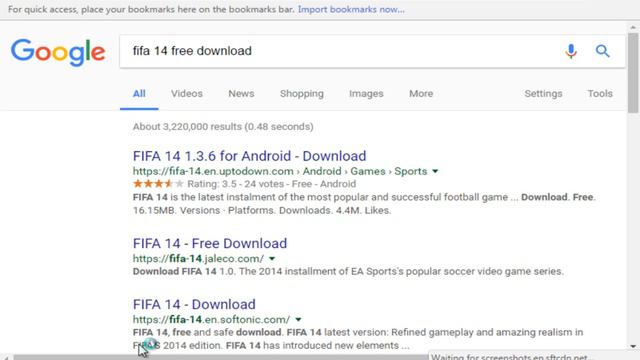Expand uptodown.com result URL dropdown arrow
640x360 pixels.
tap(435, 171)
